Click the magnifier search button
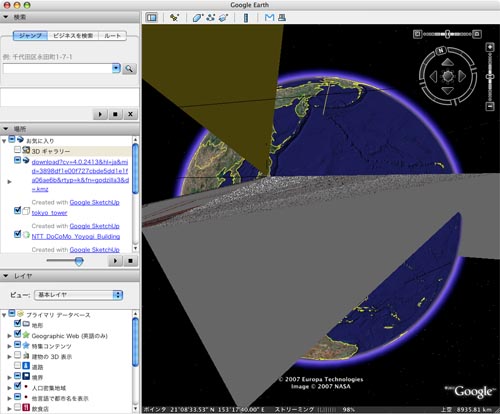500x414 pixels. [x=129, y=69]
